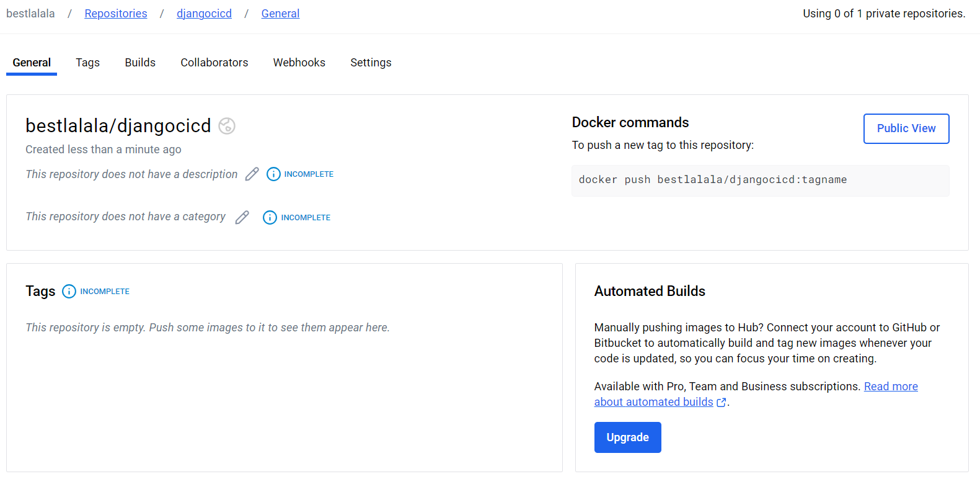Screen dimensions: 980x479
Task: Click the docker push command box
Action: 760,181
